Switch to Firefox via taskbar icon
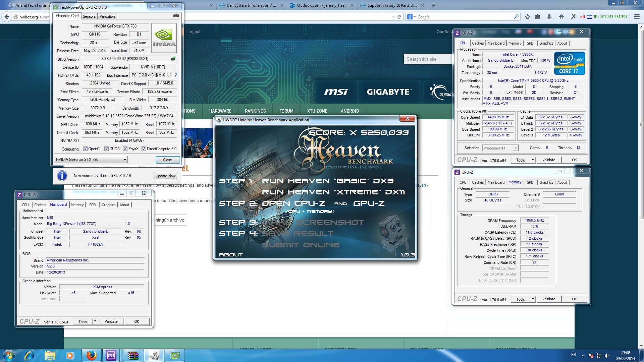The image size is (644, 362). pyautogui.click(x=91, y=355)
